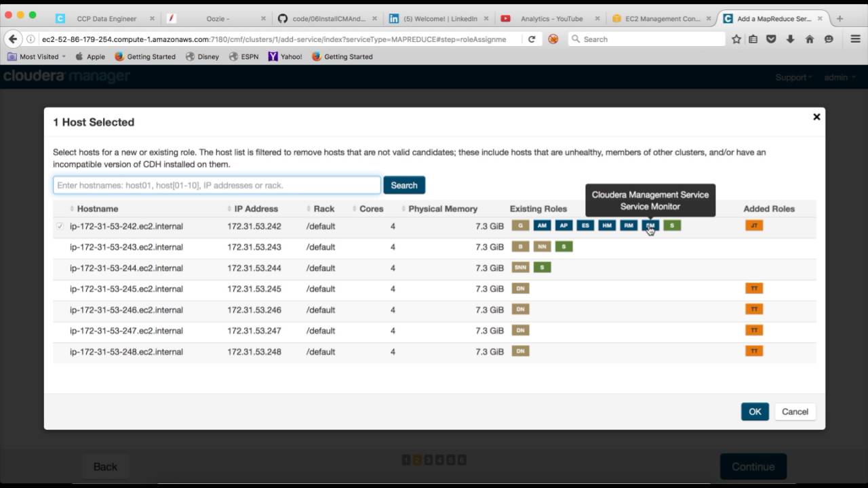This screenshot has height=488, width=868.
Task: Click the ES role badge
Action: pyautogui.click(x=585, y=225)
